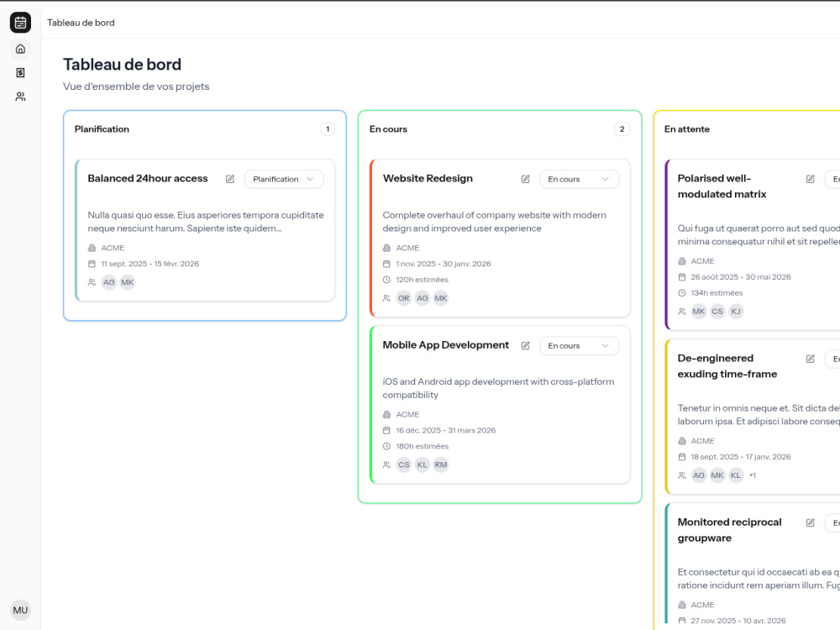Open Planification status dropdown on Balanced 24hour access
This screenshot has height=630, width=840.
point(284,179)
